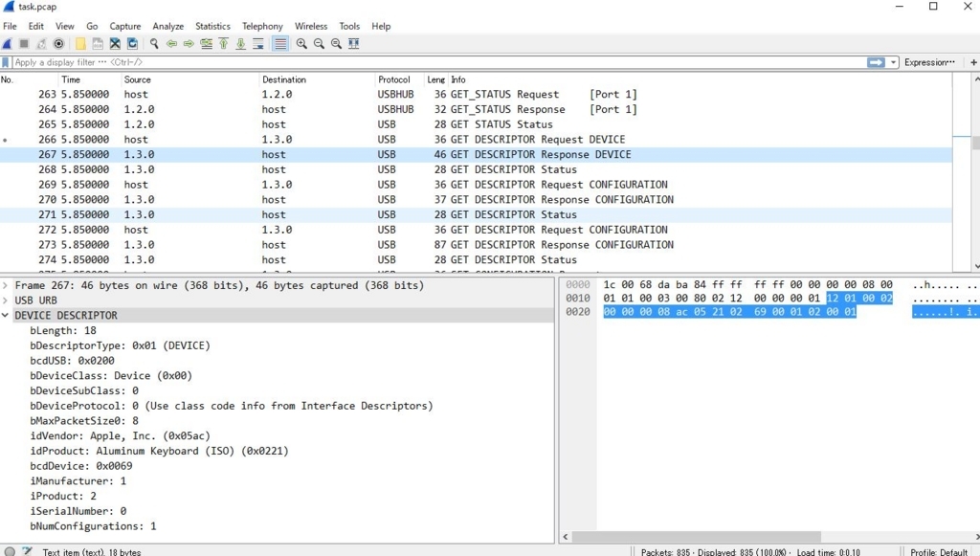
Task: Click the find packet magnifier icon
Action: [154, 44]
